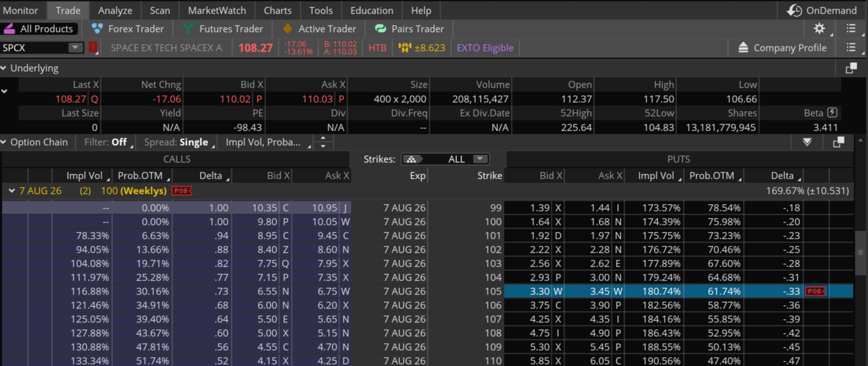The height and width of the screenshot is (366, 868).
Task: Collapse the 7 AUG 26 expiration row
Action: (12, 191)
